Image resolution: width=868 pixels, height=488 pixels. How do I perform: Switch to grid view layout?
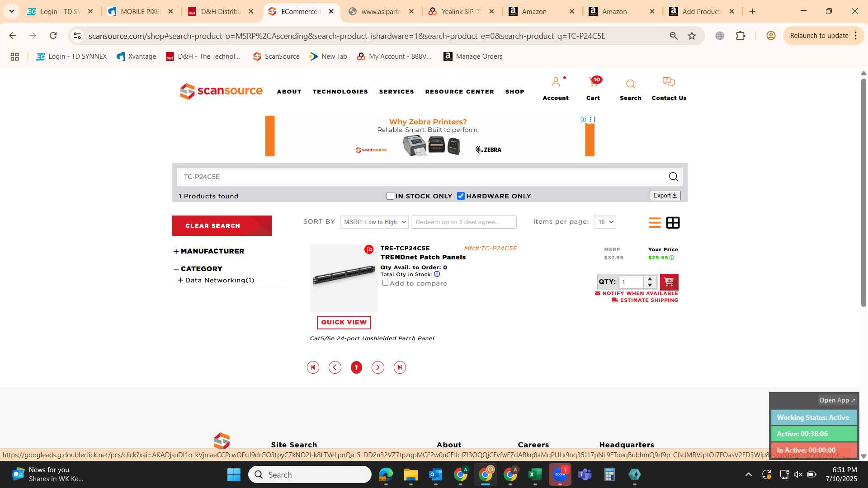673,222
